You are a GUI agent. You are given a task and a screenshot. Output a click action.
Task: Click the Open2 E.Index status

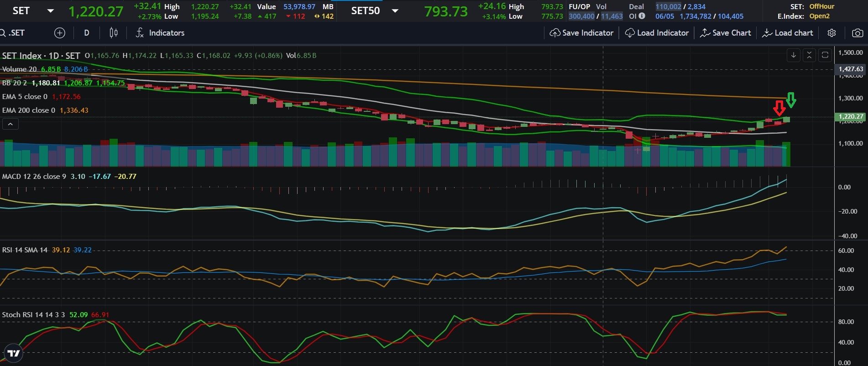pos(819,16)
